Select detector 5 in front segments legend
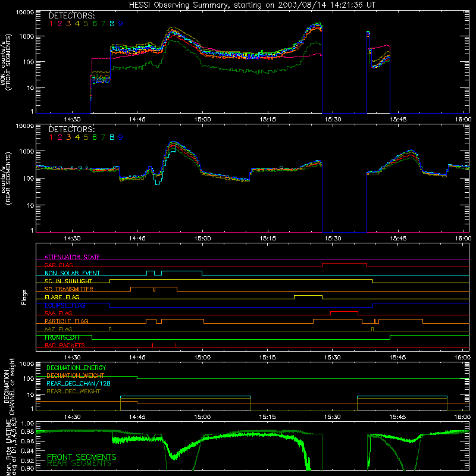476x476 pixels. pyautogui.click(x=86, y=24)
